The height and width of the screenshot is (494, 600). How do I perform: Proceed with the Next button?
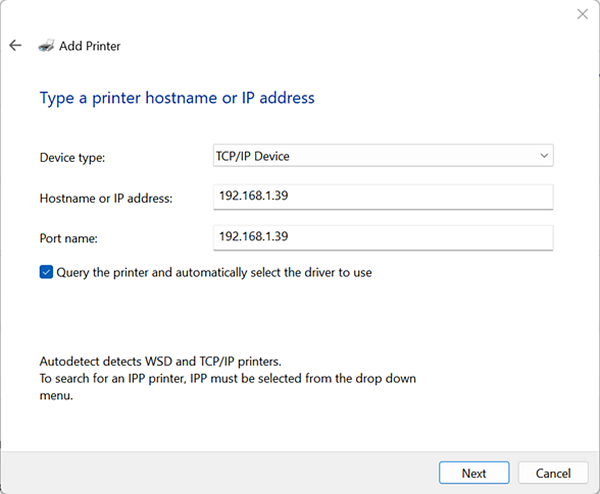click(474, 473)
